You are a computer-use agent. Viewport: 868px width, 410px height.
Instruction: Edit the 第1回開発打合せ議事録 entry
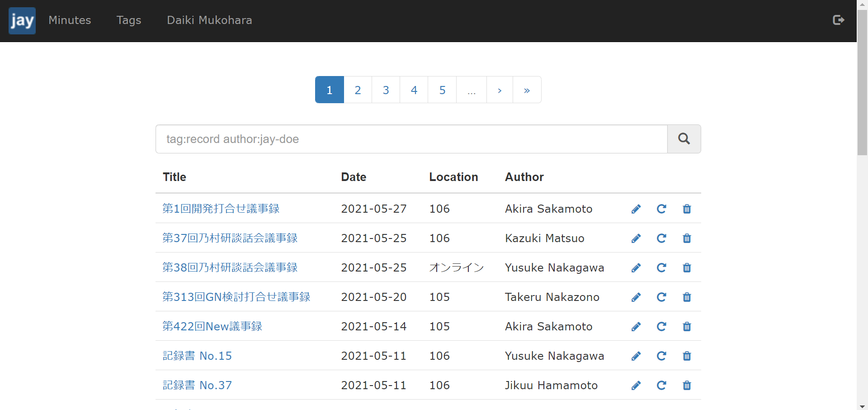636,209
